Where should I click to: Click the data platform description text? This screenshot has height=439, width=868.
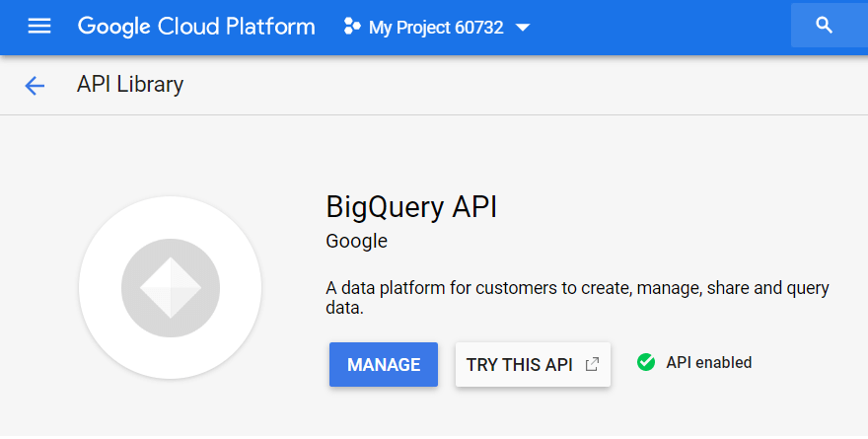click(577, 297)
